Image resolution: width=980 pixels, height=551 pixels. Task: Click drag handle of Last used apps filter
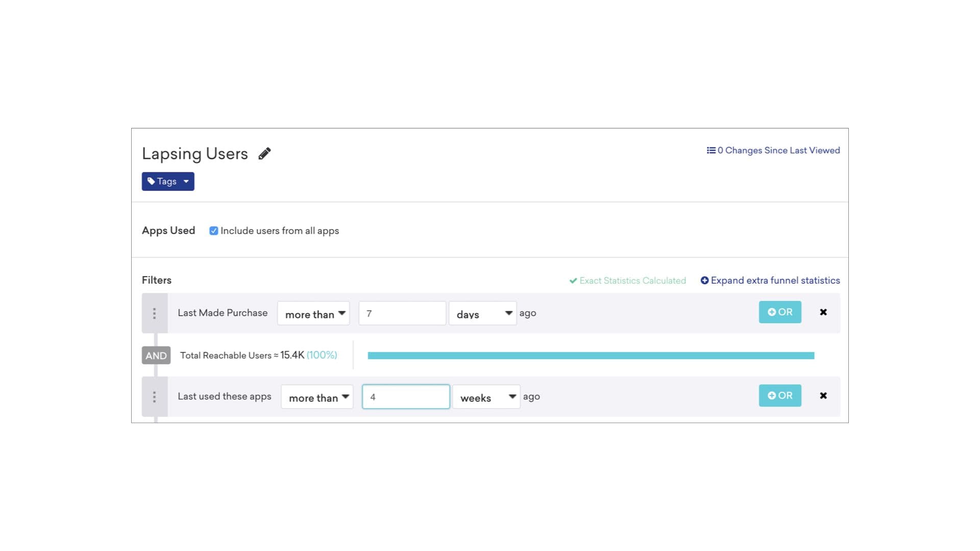coord(154,397)
